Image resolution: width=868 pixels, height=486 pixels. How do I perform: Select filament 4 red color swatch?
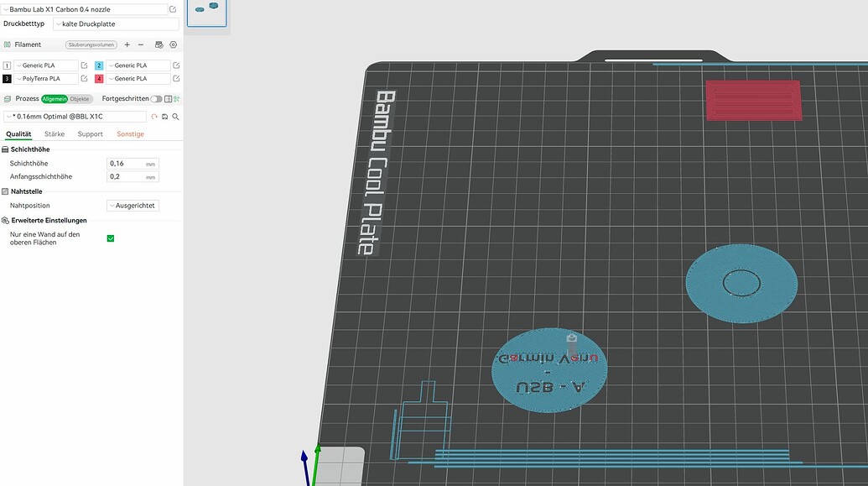point(99,79)
